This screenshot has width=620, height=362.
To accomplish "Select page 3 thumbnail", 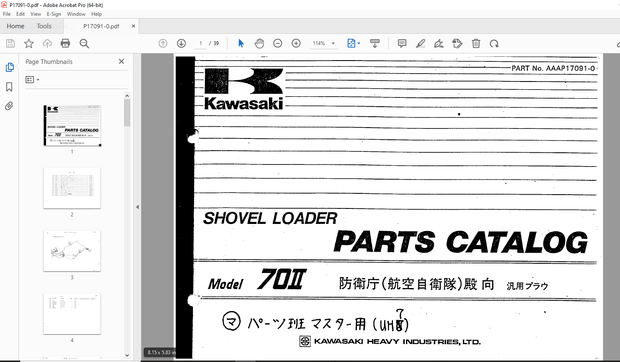I will pos(72,251).
